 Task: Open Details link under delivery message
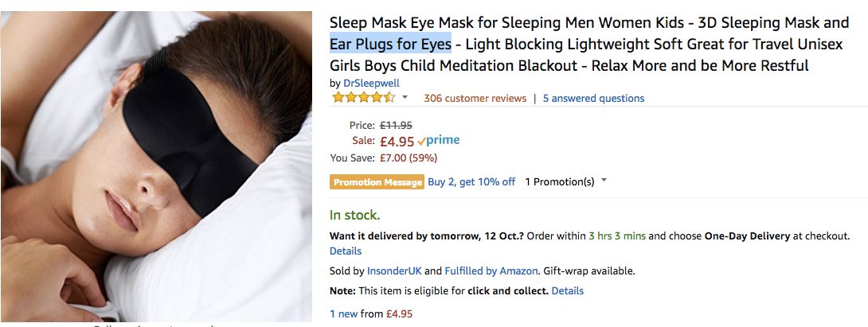345,251
